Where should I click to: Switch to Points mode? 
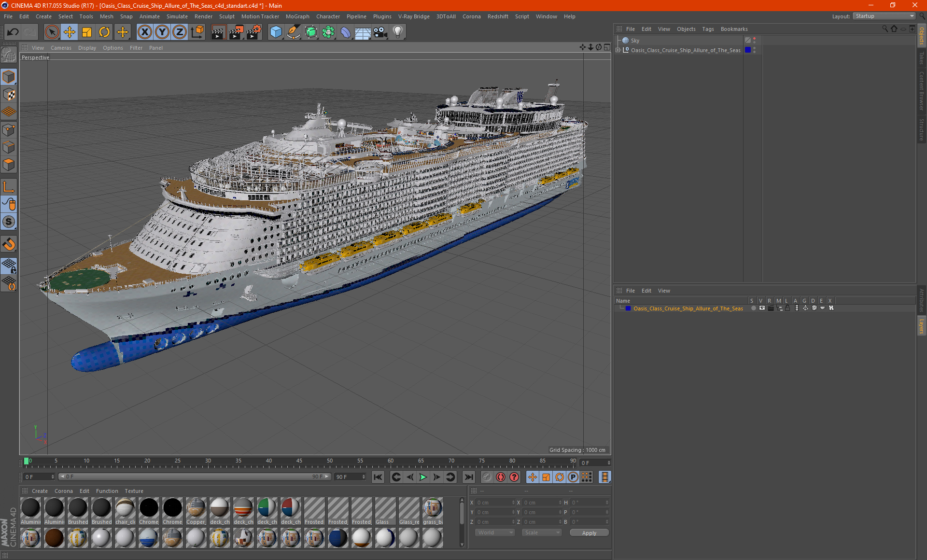click(9, 130)
